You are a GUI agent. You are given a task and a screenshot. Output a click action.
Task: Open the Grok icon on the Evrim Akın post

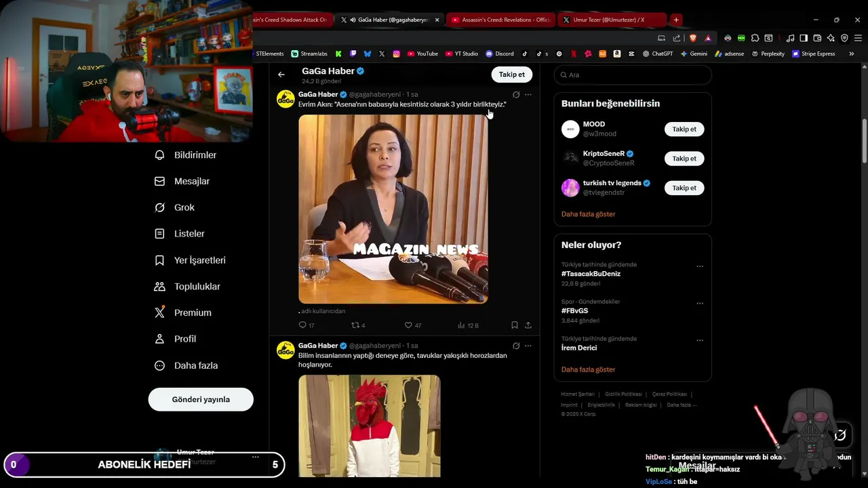pyautogui.click(x=516, y=95)
